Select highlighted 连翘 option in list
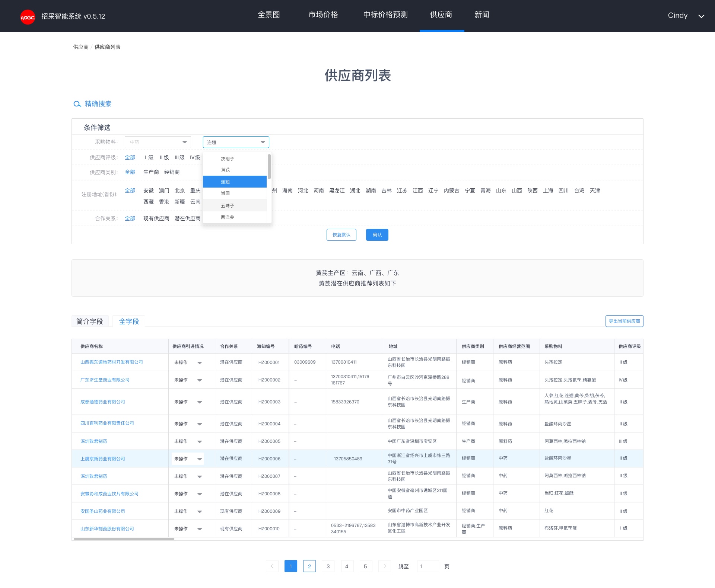The width and height of the screenshot is (715, 588). point(235,182)
